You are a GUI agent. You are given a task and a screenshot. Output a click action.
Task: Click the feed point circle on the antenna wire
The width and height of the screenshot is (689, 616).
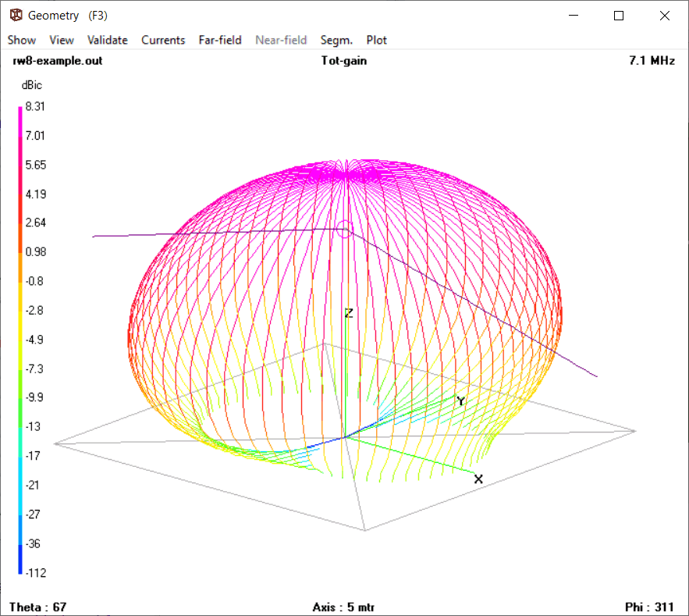tap(345, 229)
